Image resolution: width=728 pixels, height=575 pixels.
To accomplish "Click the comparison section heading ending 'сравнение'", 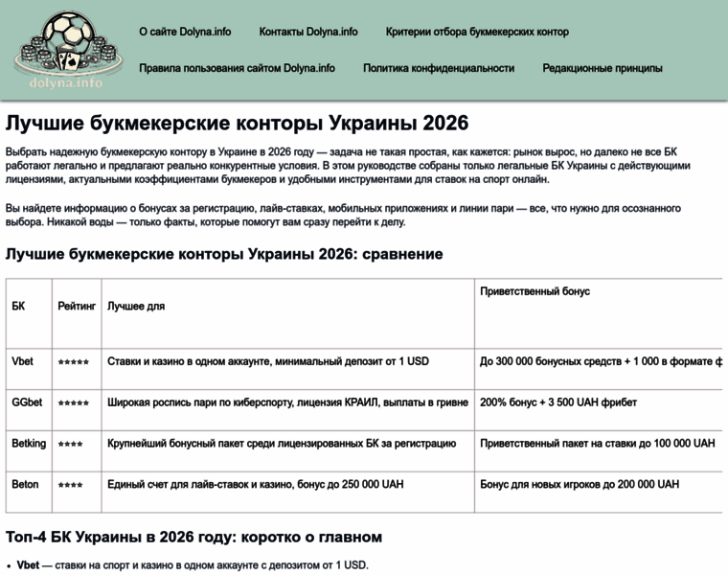I will coord(224,254).
